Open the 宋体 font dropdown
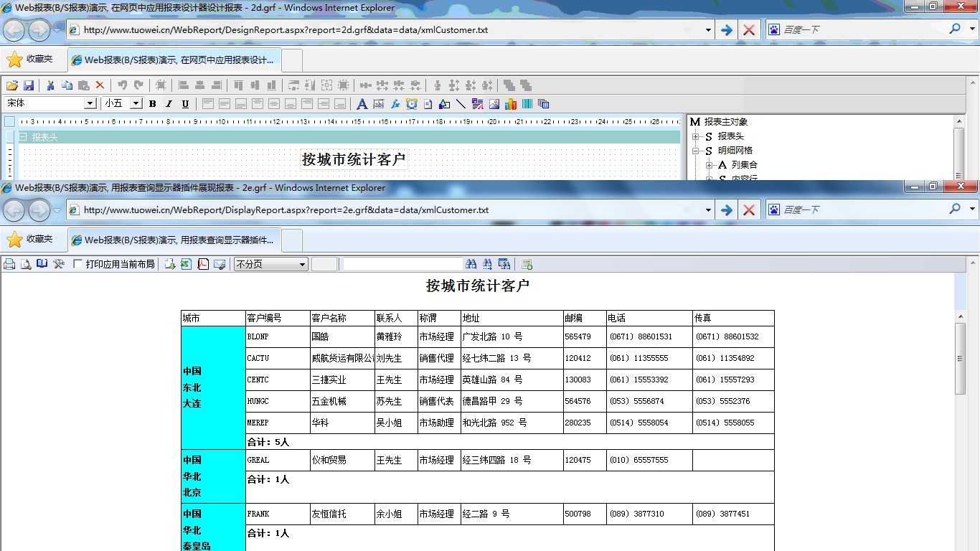The height and width of the screenshot is (551, 980). pyautogui.click(x=90, y=104)
